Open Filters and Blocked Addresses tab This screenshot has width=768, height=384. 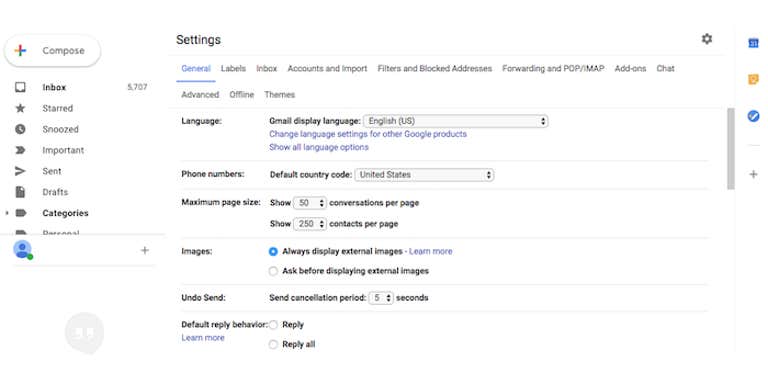(434, 69)
